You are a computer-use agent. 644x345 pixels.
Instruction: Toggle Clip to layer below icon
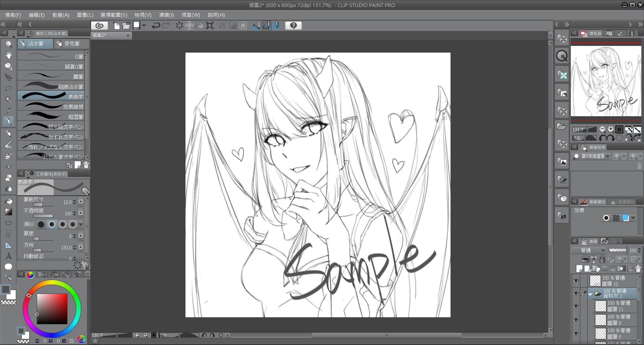point(585,259)
